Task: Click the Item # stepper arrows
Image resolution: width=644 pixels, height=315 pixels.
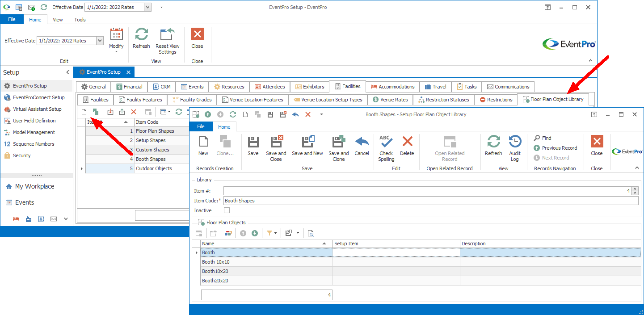Action: tap(635, 191)
